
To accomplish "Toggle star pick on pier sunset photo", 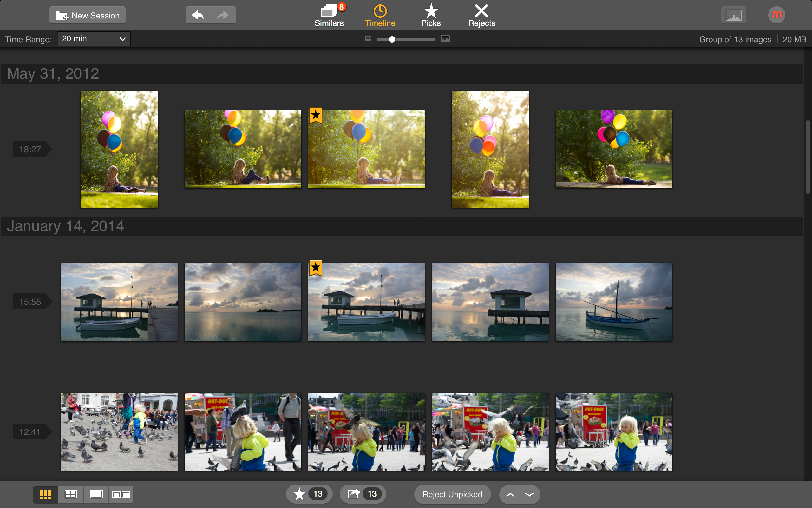I will point(315,268).
